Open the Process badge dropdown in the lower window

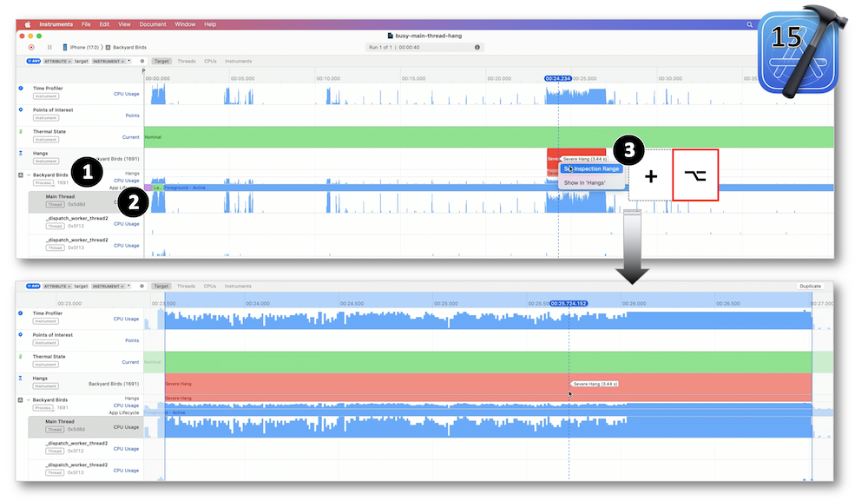(x=43, y=408)
